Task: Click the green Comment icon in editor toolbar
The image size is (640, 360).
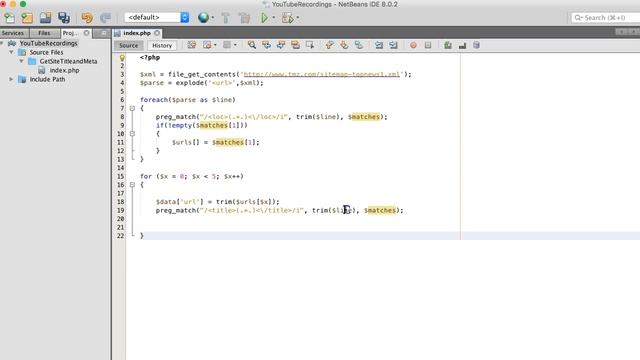Action: [448, 45]
